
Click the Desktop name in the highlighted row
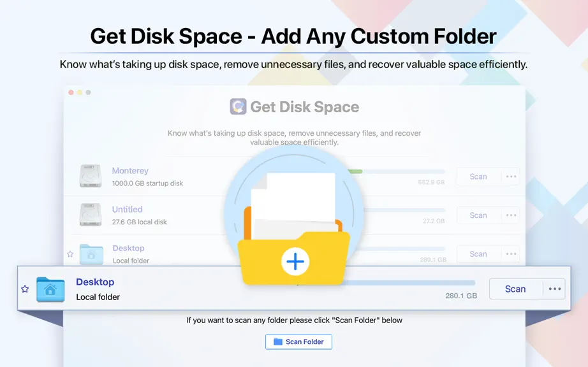point(95,282)
